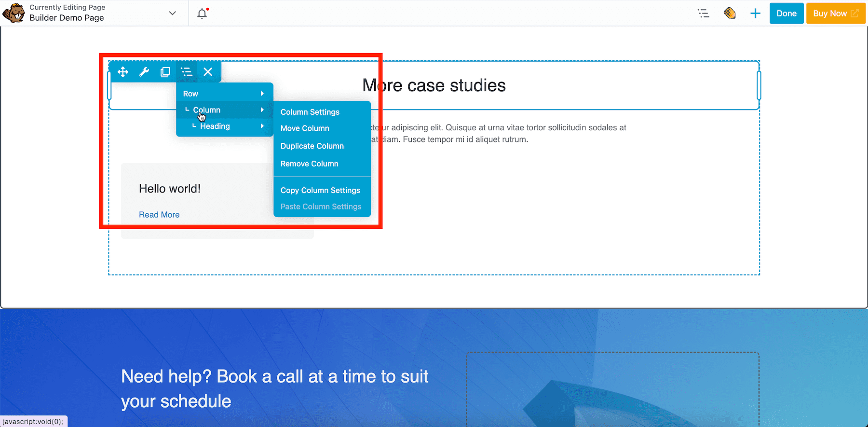Open the outline panel icon
The width and height of the screenshot is (868, 427).
tap(704, 14)
